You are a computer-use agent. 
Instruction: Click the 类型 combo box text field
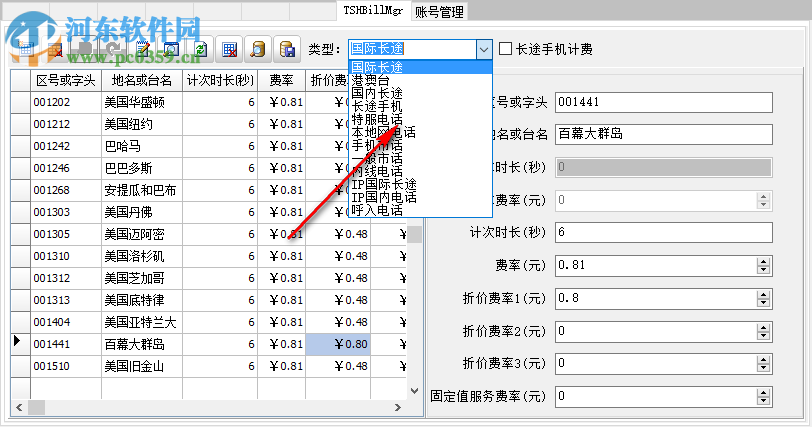[x=413, y=50]
